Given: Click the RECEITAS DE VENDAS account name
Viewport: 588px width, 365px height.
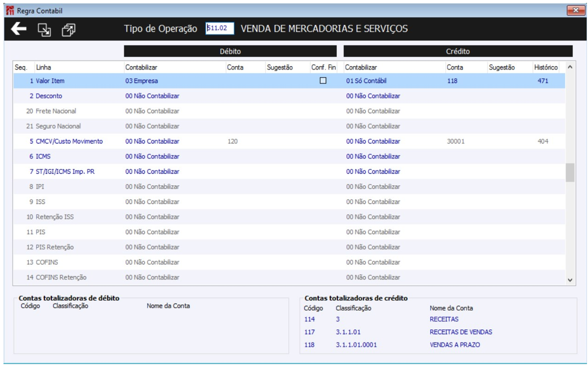Looking at the screenshot, I should coord(461,332).
